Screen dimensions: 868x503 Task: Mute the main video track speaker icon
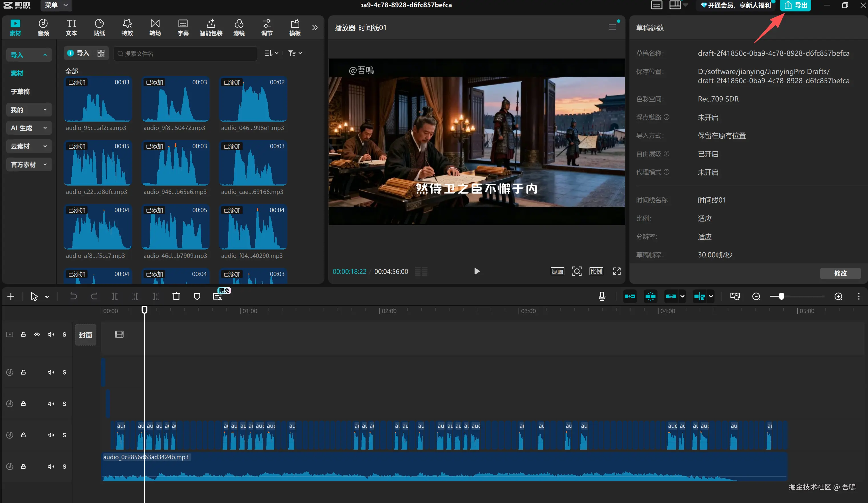click(x=51, y=335)
